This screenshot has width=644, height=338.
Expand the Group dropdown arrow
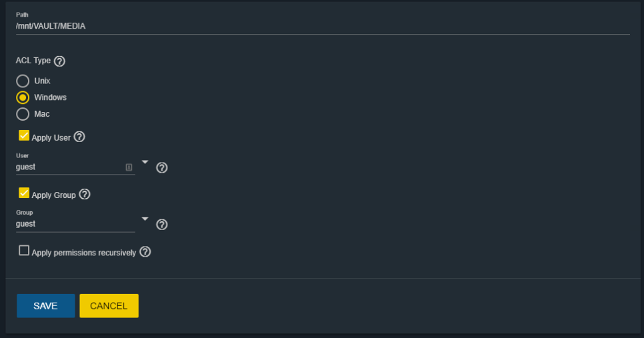pyautogui.click(x=145, y=219)
